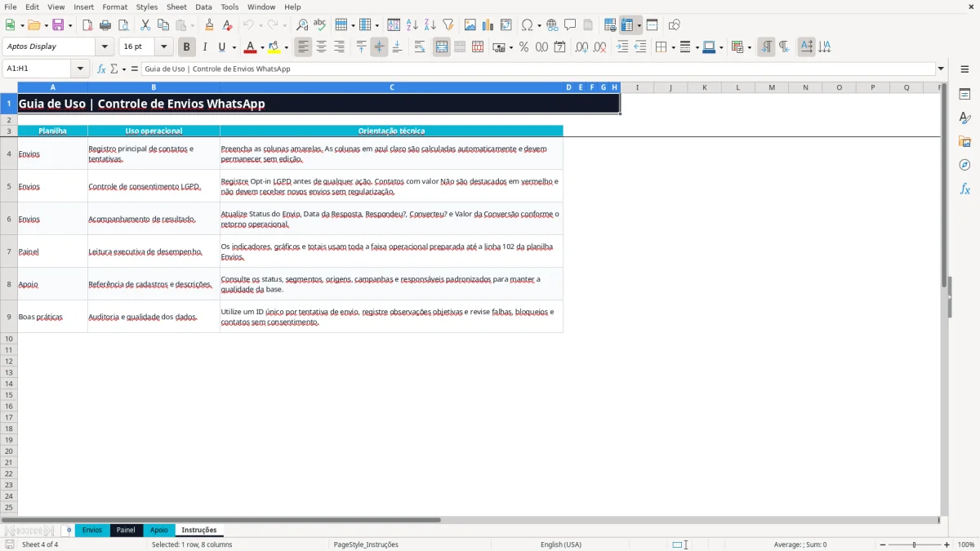The width and height of the screenshot is (980, 551).
Task: Open the Format menu
Action: pos(114,7)
